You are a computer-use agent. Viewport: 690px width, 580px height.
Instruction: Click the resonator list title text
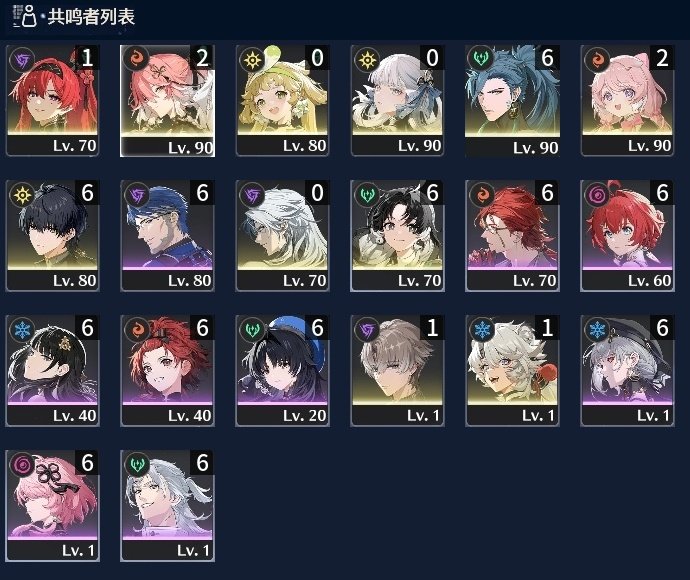[x=91, y=17]
